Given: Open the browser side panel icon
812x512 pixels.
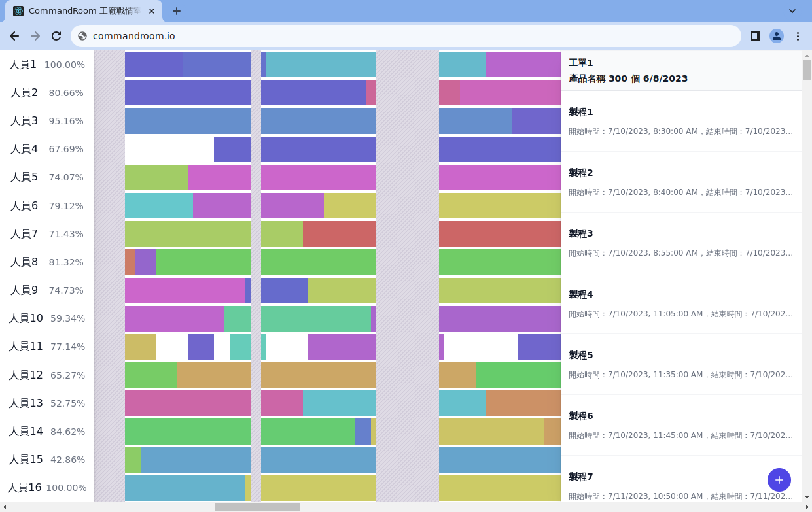Looking at the screenshot, I should point(754,36).
